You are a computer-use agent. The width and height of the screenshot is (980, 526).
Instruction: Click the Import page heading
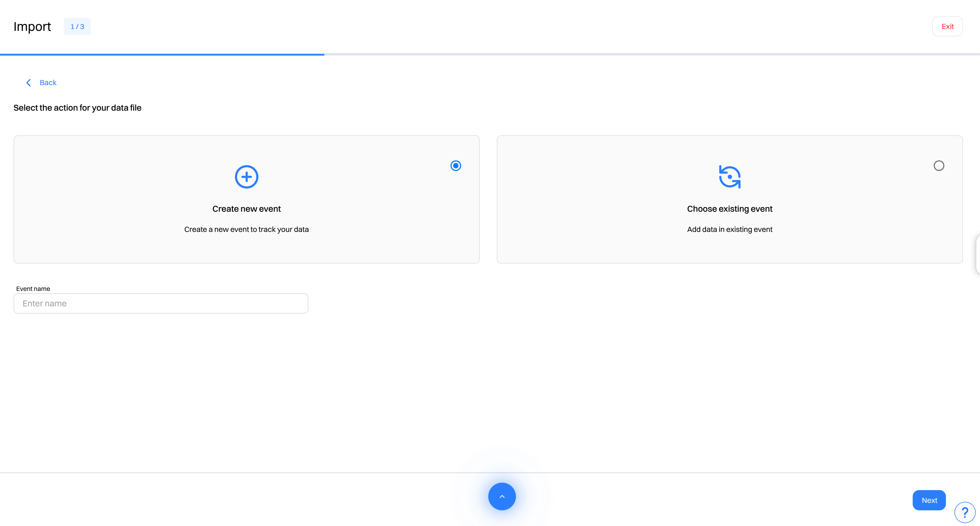pyautogui.click(x=32, y=27)
